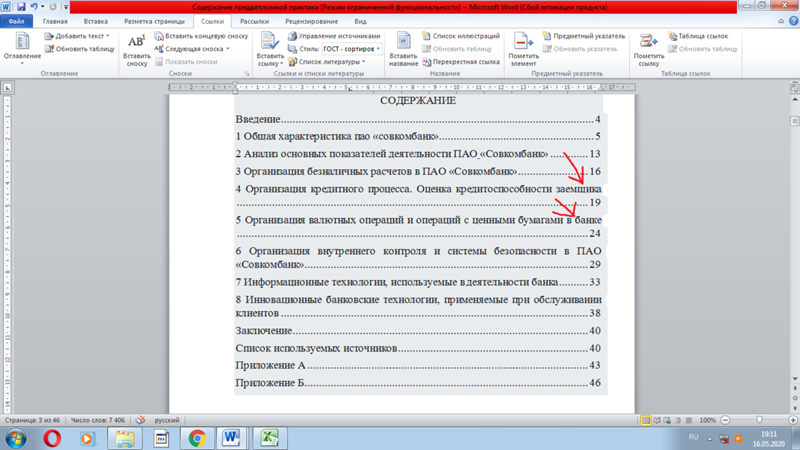
Task: Click Список иллюстраций button
Action: point(461,36)
